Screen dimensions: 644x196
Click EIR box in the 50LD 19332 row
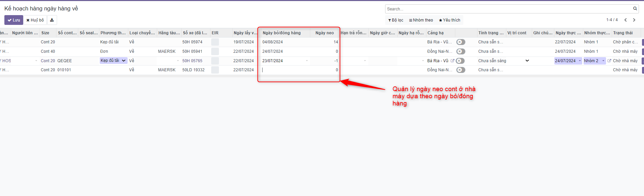[215, 70]
